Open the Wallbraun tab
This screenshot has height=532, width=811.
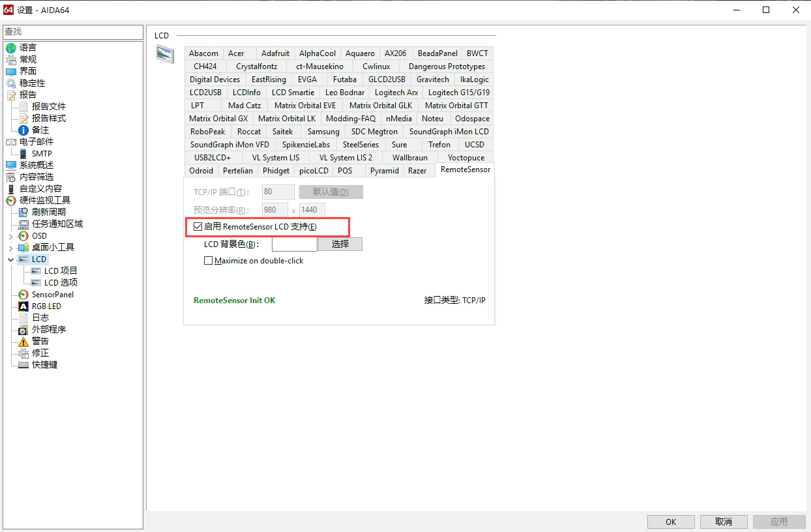(410, 158)
